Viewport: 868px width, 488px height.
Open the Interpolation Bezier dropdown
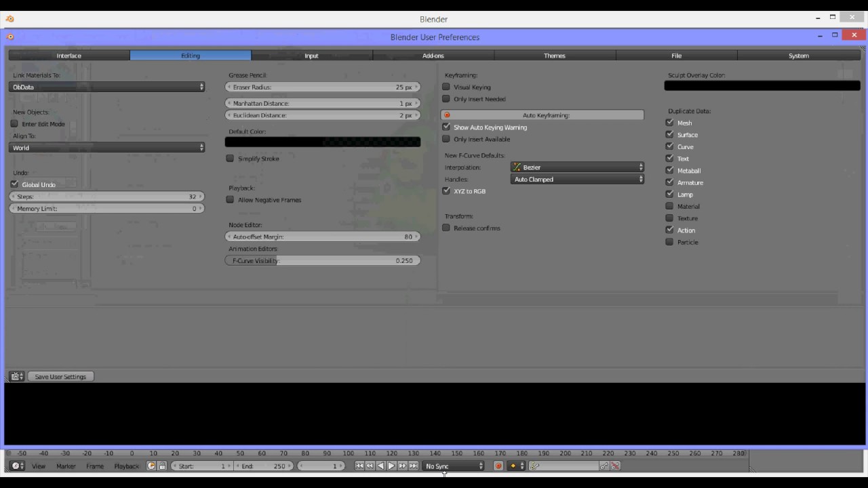pyautogui.click(x=577, y=167)
